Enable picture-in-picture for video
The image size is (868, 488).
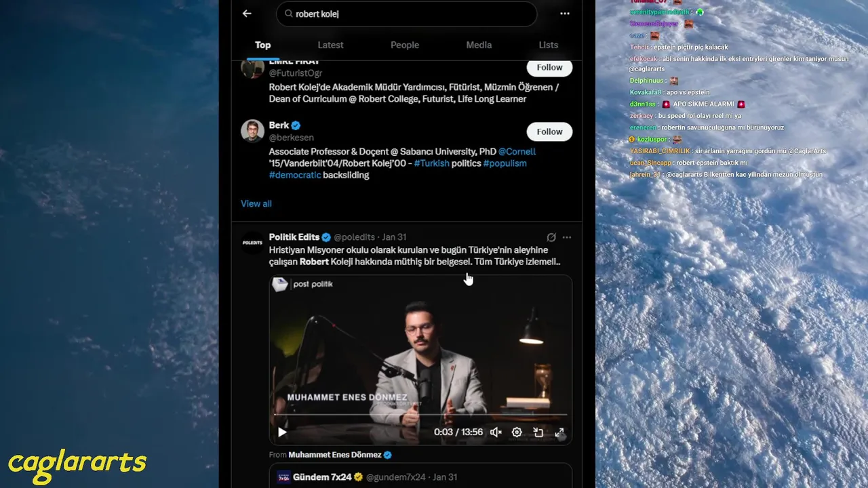point(538,432)
